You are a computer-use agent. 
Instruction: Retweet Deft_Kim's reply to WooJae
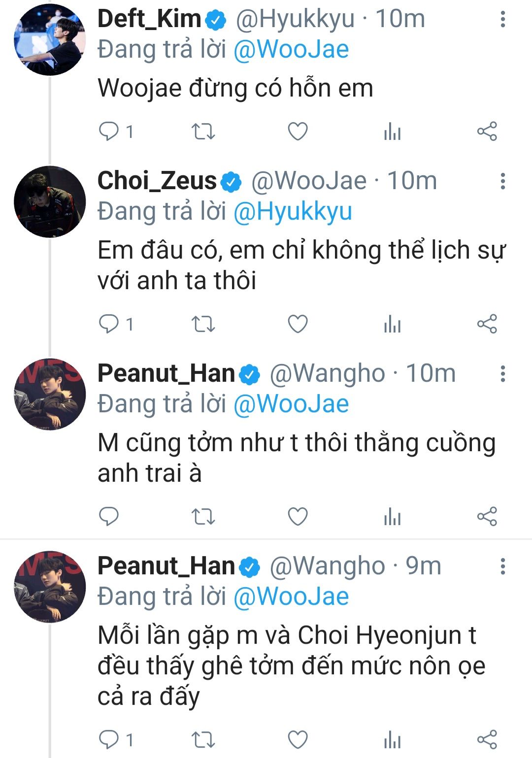click(x=203, y=132)
